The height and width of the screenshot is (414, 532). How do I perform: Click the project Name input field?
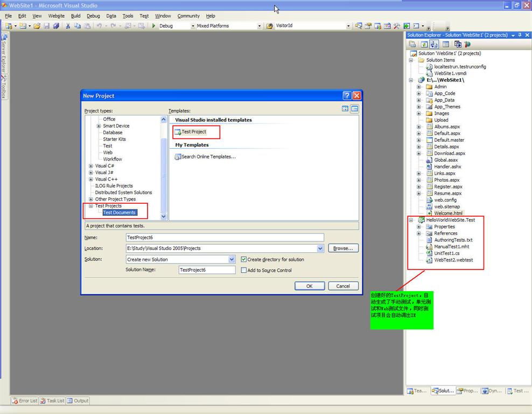[225, 237]
